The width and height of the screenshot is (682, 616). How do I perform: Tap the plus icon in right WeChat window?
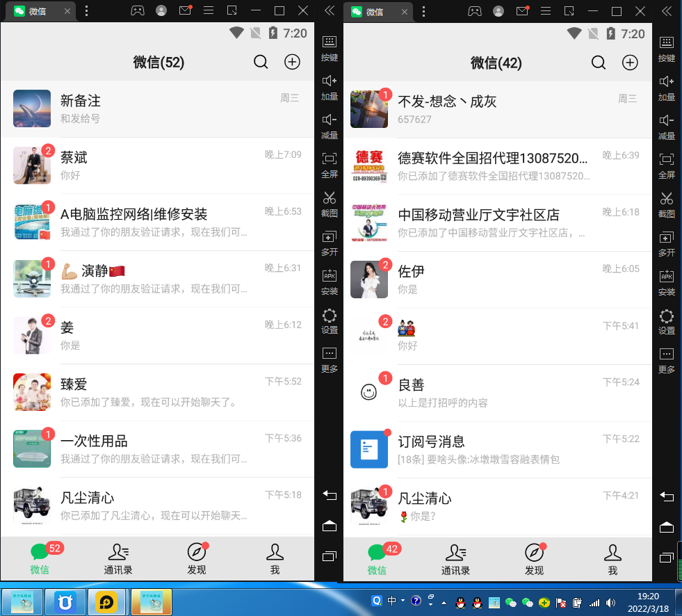[x=630, y=63]
